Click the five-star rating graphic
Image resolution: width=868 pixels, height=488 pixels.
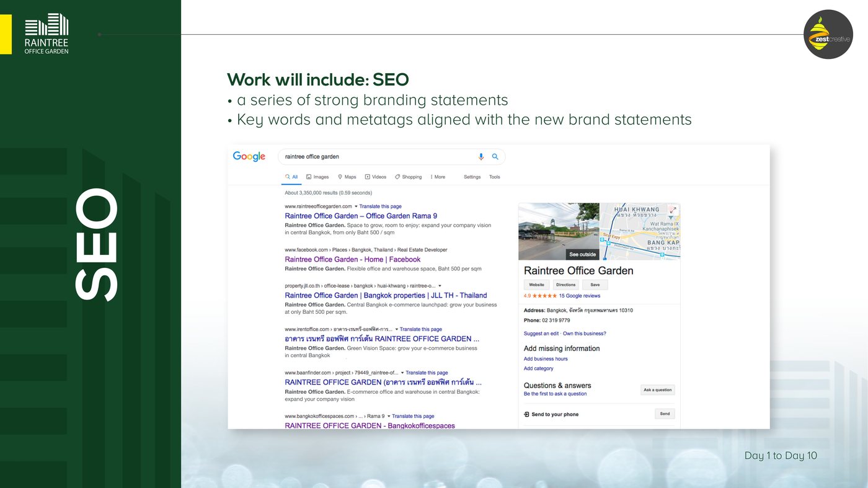pyautogui.click(x=544, y=296)
